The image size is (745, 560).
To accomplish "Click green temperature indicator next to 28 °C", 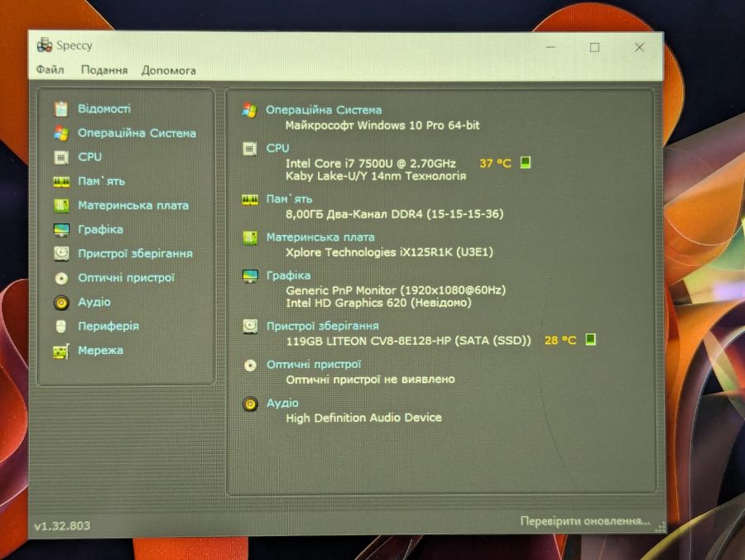I will [590, 339].
